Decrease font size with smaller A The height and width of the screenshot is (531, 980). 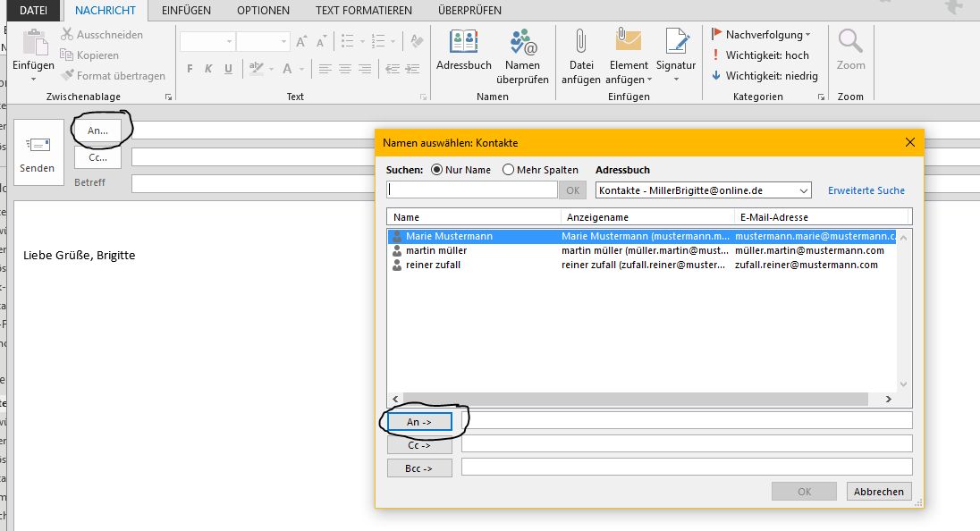321,42
